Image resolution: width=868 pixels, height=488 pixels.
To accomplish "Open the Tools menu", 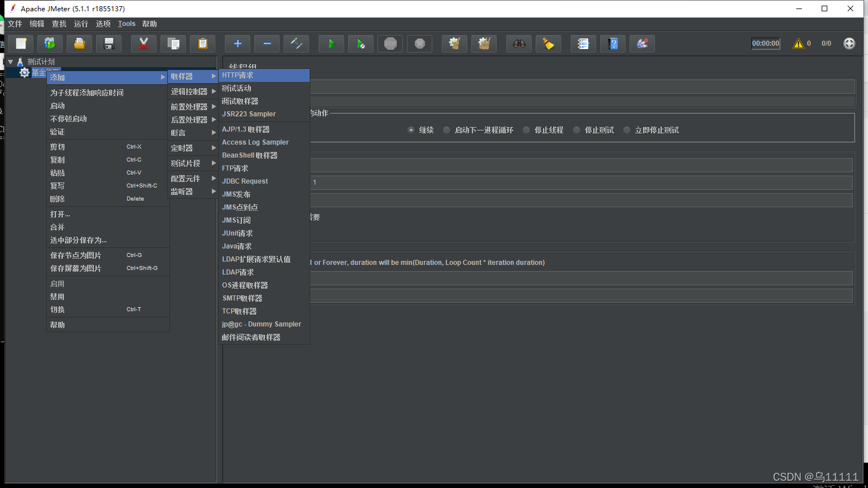I will point(127,24).
